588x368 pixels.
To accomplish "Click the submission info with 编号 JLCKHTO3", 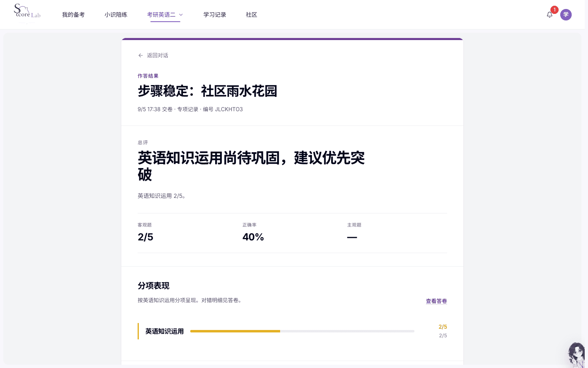I will 190,109.
